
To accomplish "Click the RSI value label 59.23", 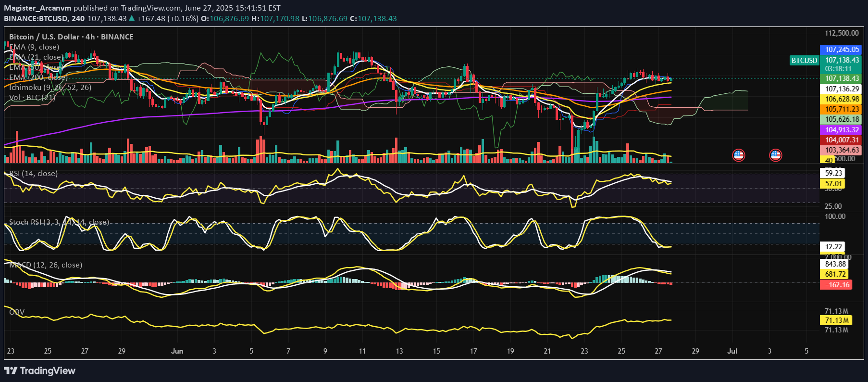I will pyautogui.click(x=833, y=173).
